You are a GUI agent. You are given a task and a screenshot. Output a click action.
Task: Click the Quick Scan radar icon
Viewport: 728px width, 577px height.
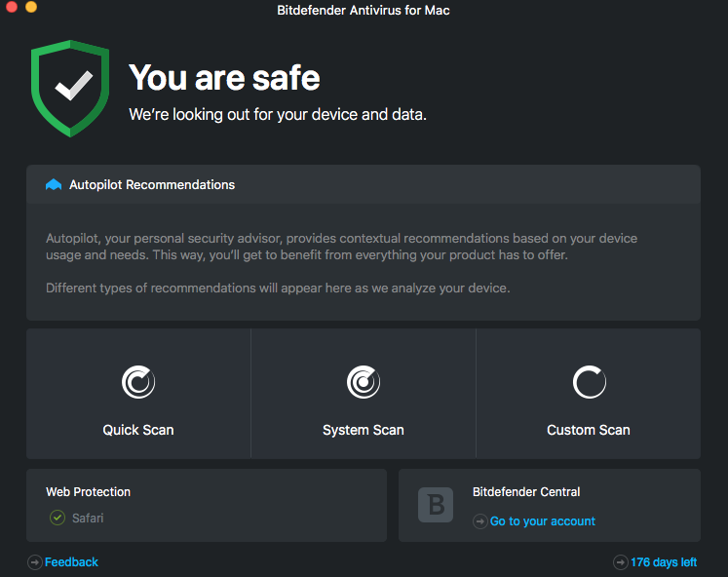[138, 382]
